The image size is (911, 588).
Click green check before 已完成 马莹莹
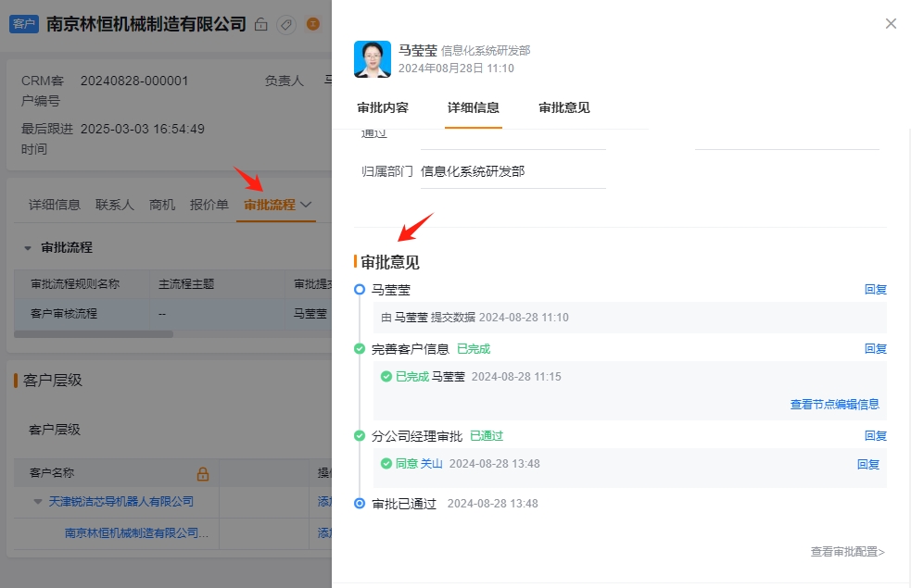[x=386, y=377]
